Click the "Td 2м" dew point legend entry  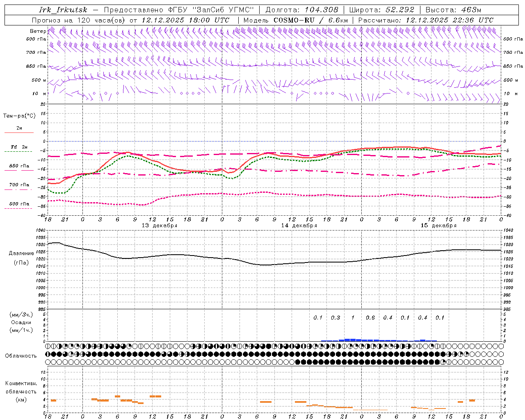(x=19, y=147)
